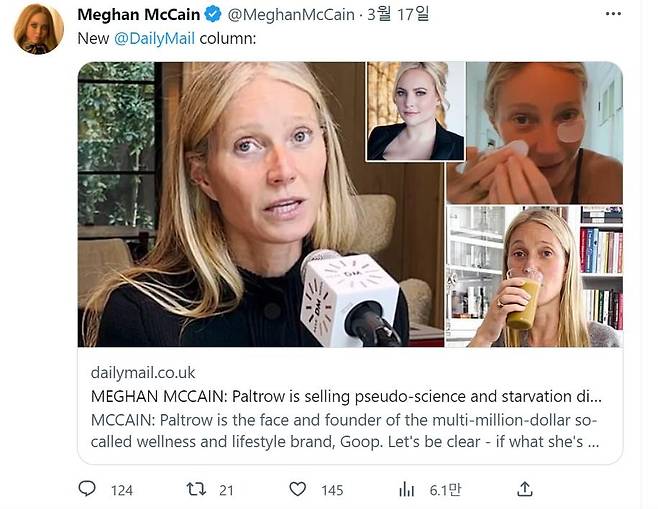Click the woman in black blazer portrait
This screenshot has width=658, height=509.
[415, 111]
